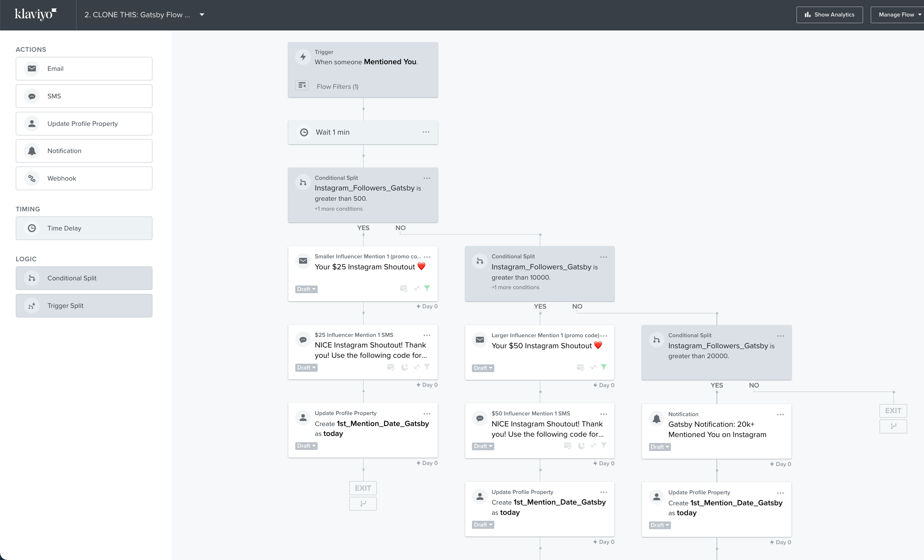Click the Show Analytics button
Image resolution: width=924 pixels, height=560 pixels.
(x=830, y=15)
